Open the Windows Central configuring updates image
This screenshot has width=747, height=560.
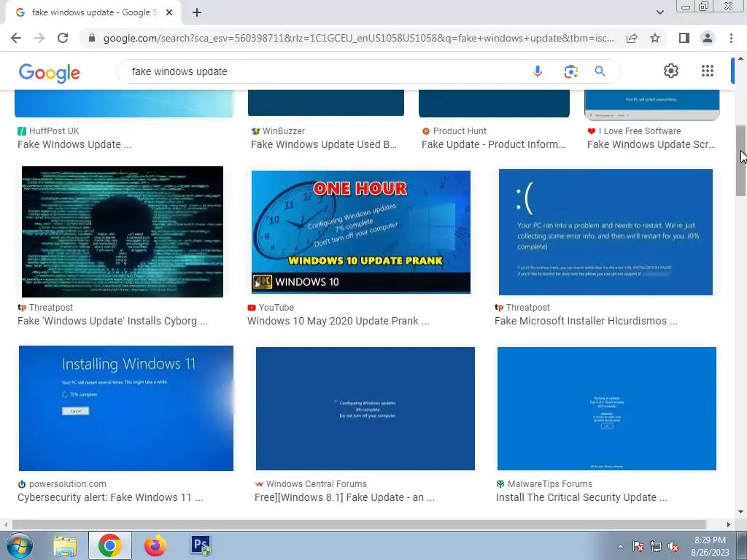[365, 408]
